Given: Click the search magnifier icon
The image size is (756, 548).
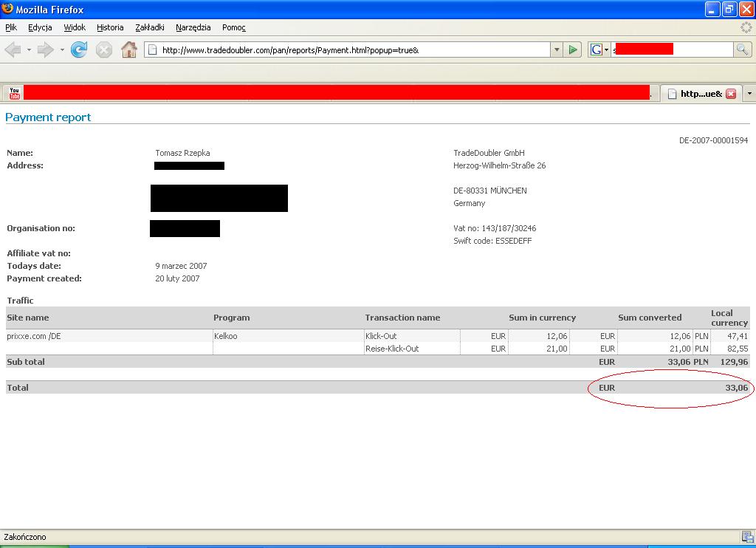Looking at the screenshot, I should click(742, 49).
